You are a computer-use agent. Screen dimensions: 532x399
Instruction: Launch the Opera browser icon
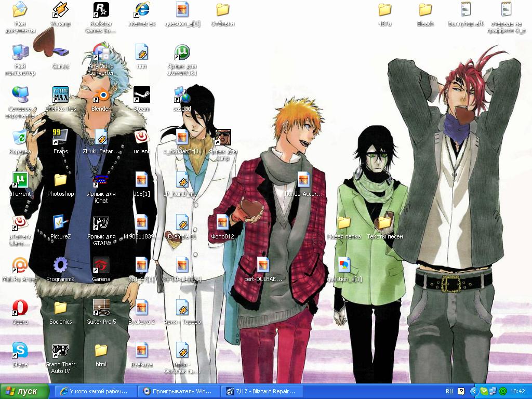pos(20,309)
